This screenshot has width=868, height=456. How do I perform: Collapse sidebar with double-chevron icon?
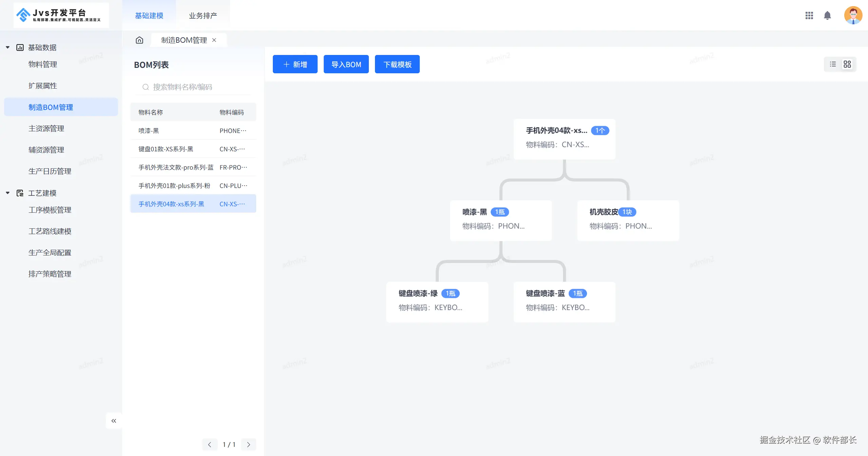click(114, 421)
